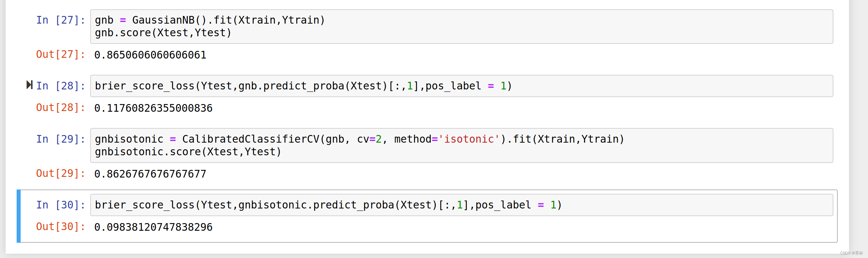
Task: Click the Out[29] prompt label
Action: (60, 174)
